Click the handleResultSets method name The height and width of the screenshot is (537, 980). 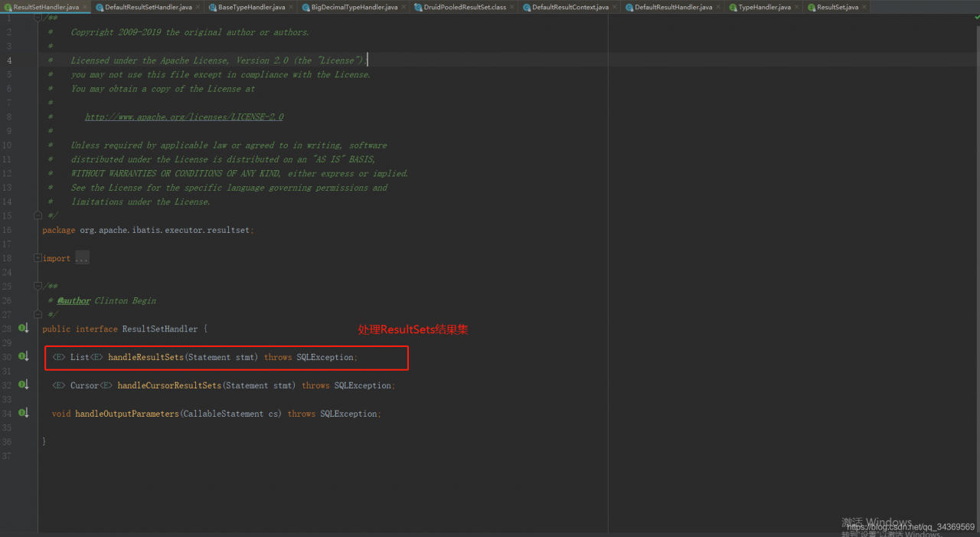[x=146, y=357]
